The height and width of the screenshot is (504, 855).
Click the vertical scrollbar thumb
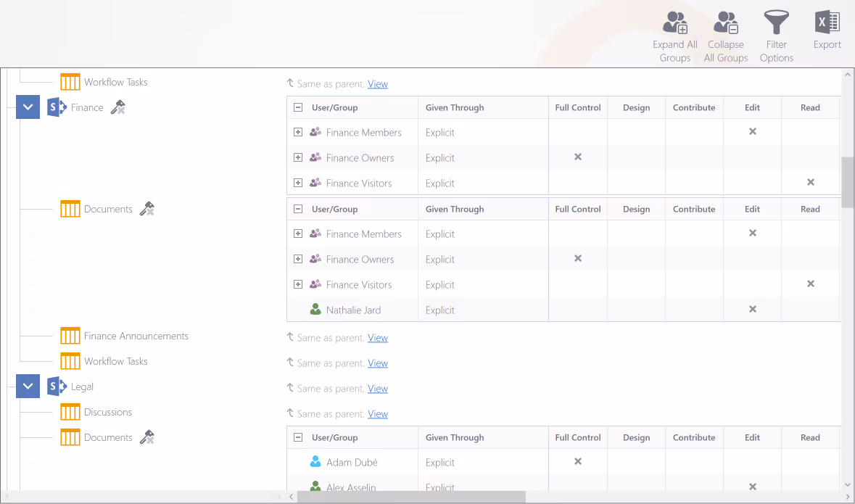click(x=847, y=183)
